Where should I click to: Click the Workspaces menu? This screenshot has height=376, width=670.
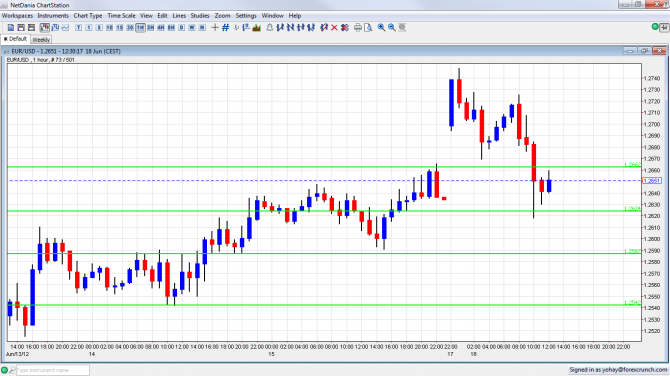tap(17, 15)
